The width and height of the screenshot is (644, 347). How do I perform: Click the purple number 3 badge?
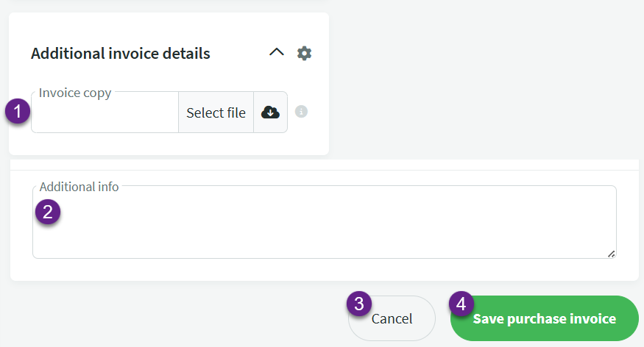pos(358,304)
